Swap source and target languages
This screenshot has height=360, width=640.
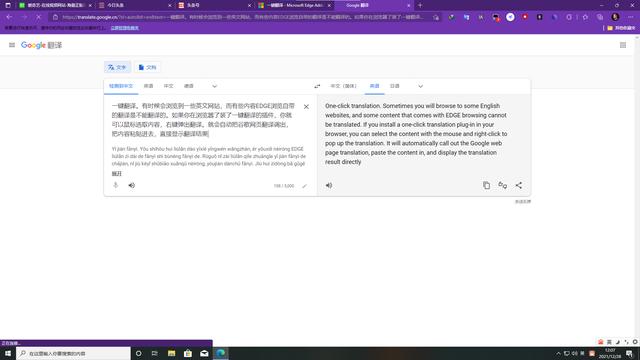[317, 86]
